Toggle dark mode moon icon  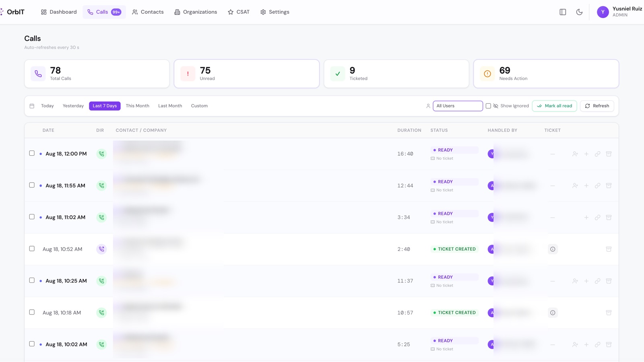(x=579, y=12)
